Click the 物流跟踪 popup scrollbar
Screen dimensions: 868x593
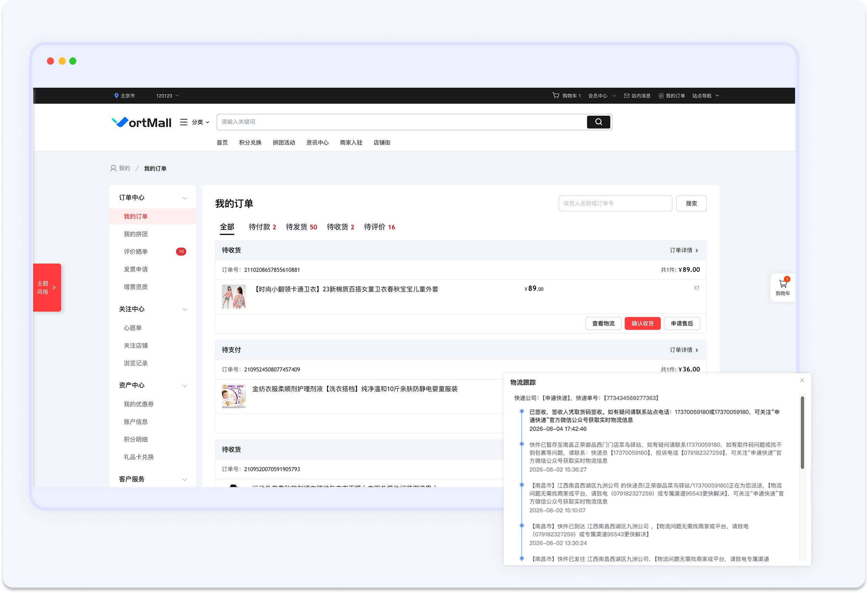coord(802,432)
